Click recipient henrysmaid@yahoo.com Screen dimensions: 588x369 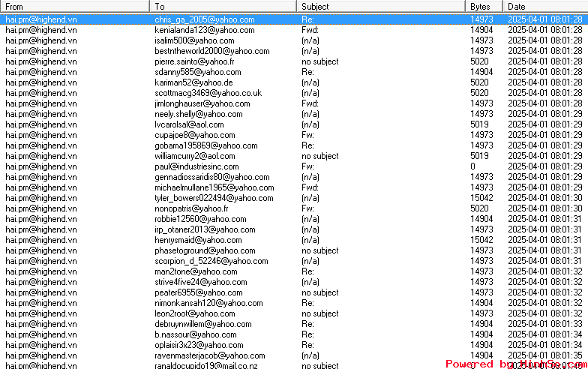(198, 240)
